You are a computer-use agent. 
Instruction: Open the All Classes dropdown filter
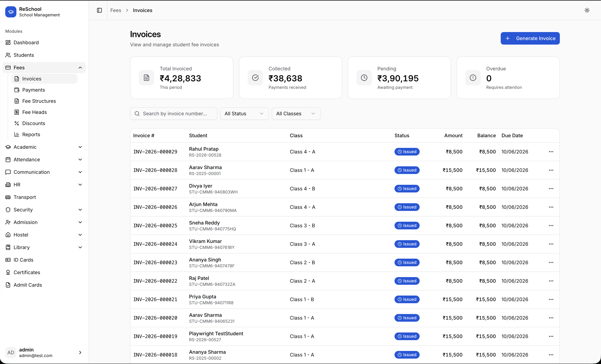(x=296, y=113)
